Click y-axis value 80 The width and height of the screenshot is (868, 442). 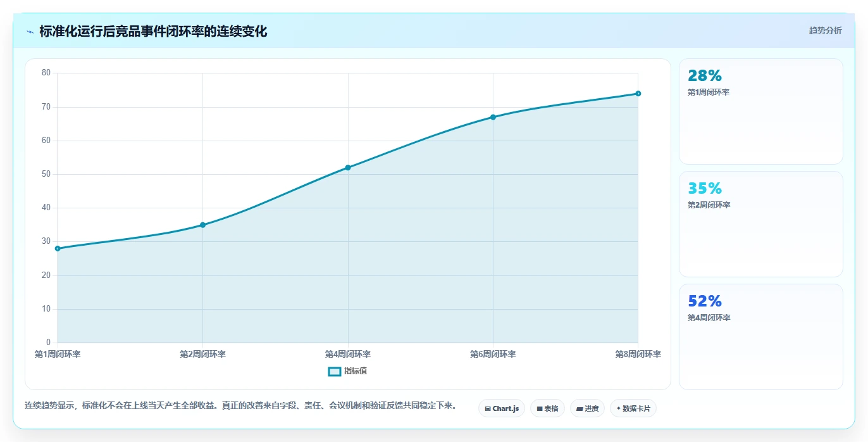click(46, 73)
